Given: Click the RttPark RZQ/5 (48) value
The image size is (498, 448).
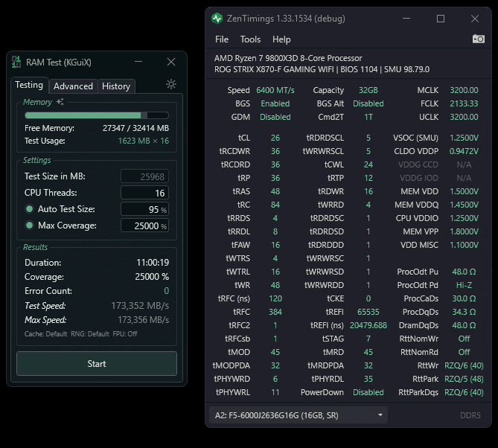Looking at the screenshot, I should tap(464, 379).
